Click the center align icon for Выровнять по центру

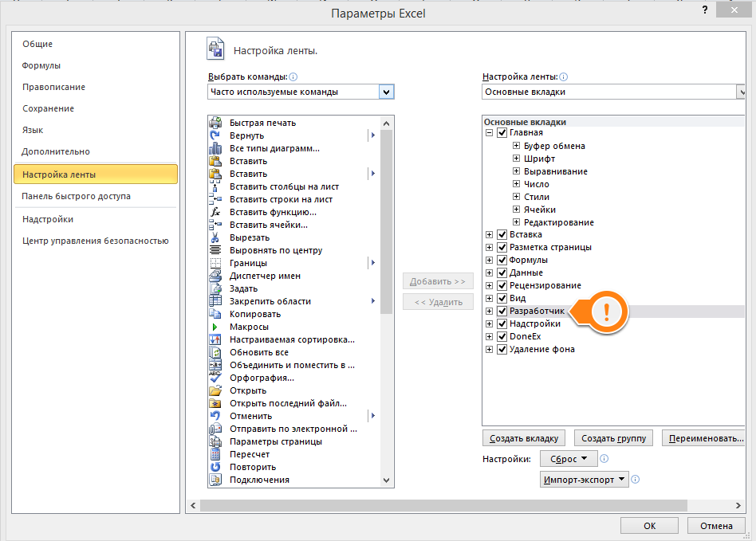(x=215, y=250)
